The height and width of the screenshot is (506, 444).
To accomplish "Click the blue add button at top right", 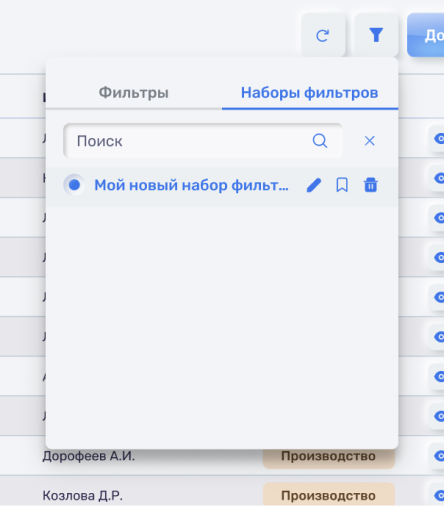I will click(426, 35).
